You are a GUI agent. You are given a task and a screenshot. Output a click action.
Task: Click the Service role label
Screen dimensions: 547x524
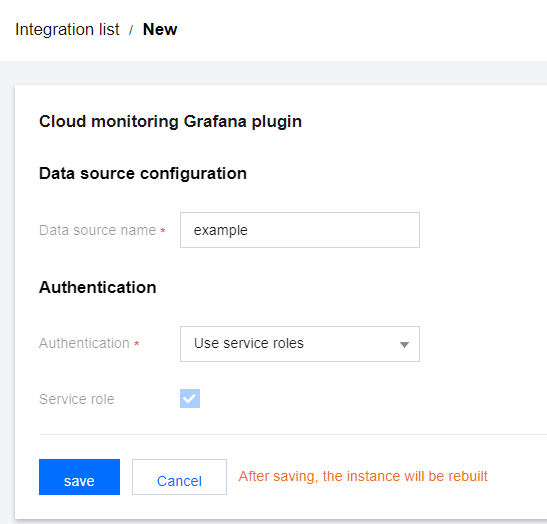coord(77,399)
